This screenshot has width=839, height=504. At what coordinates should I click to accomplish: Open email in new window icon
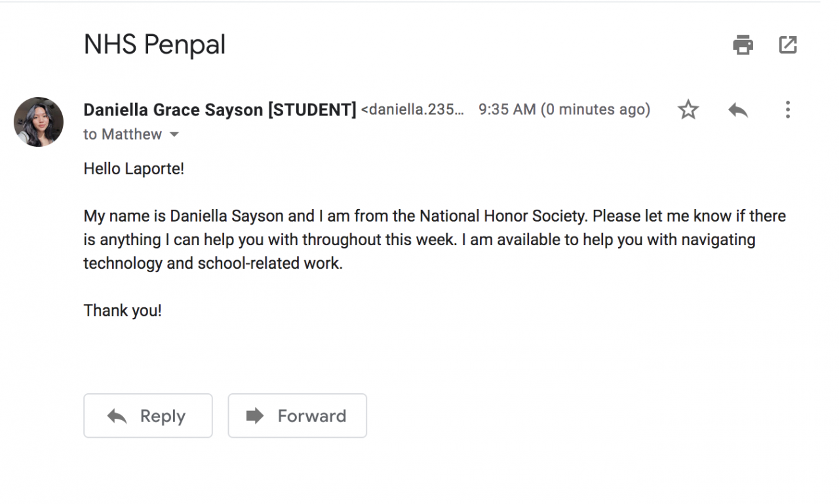coord(788,45)
